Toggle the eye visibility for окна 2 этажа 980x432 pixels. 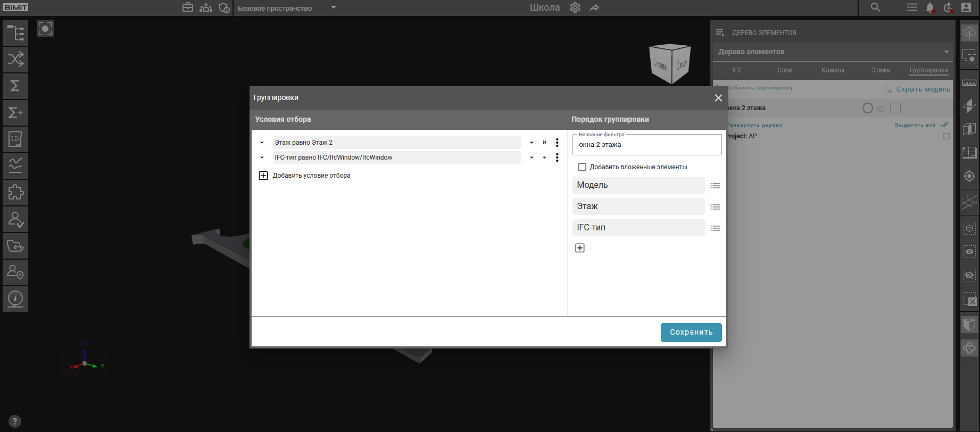tap(881, 109)
